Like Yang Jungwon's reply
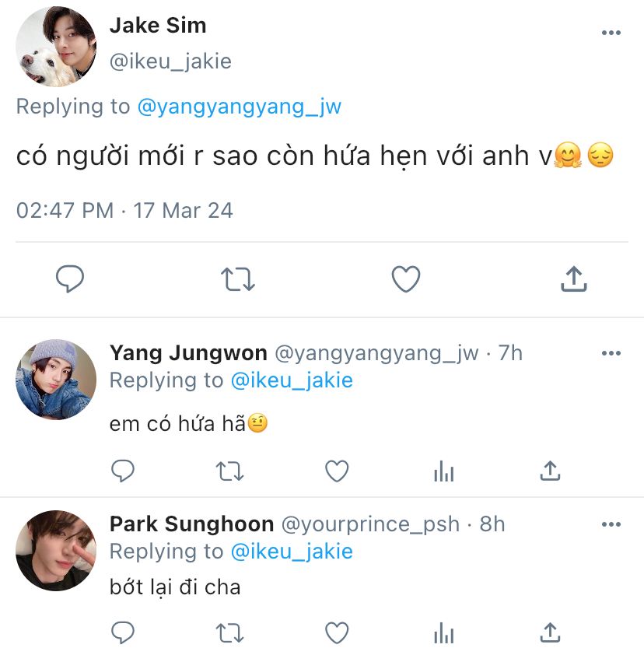644x655 pixels. [336, 471]
